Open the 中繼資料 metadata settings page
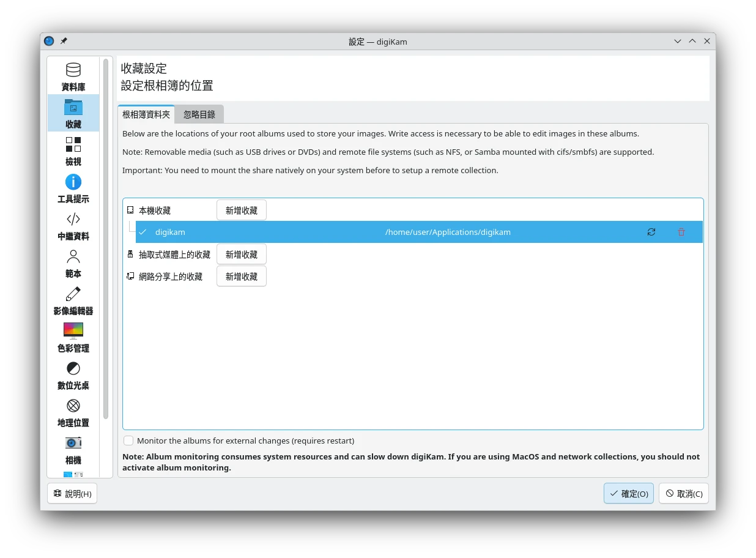 coord(73,225)
